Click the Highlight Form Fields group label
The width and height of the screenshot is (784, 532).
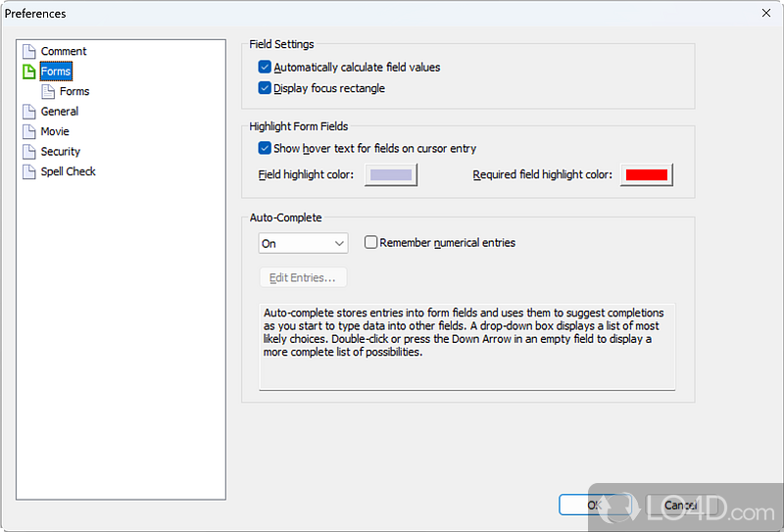[x=299, y=126]
